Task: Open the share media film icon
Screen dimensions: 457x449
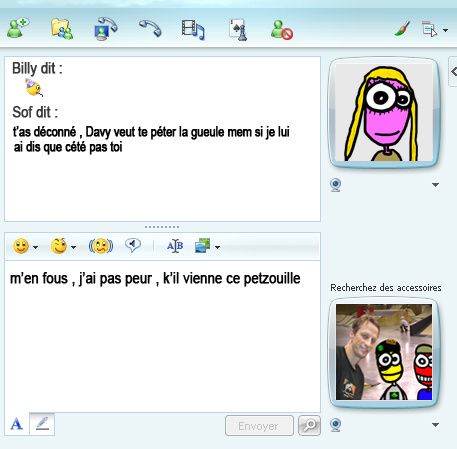Action: tap(193, 29)
